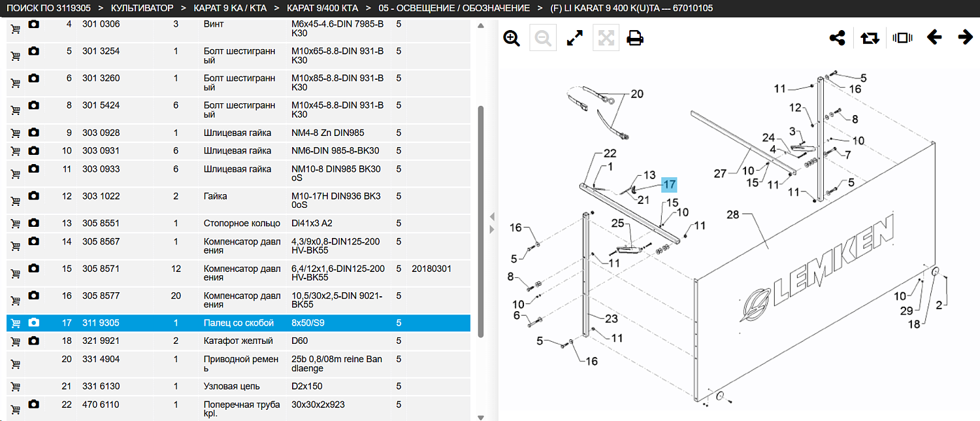This screenshot has width=980, height=421.
Task: Add part 311 9305 to cart
Action: [x=15, y=324]
